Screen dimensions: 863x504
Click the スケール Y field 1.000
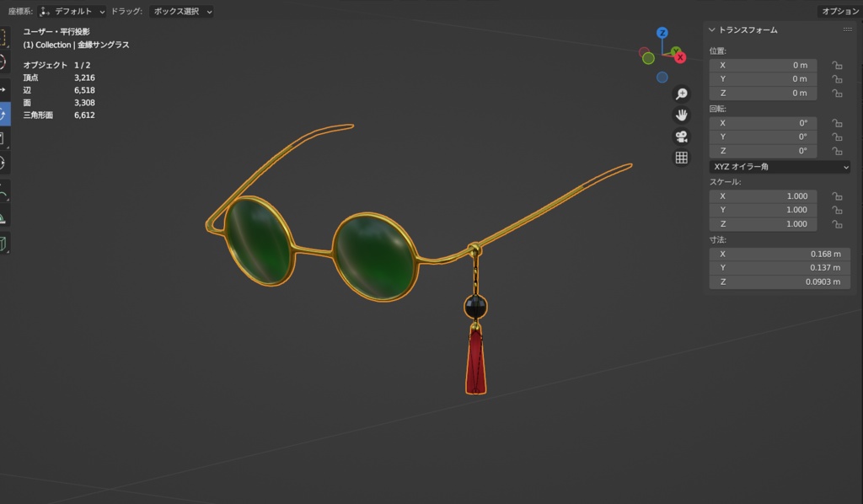pyautogui.click(x=763, y=210)
